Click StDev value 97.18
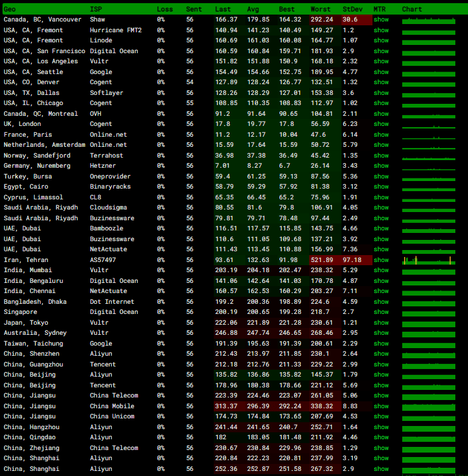Viewport: 468px width, 476px height. tap(352, 260)
